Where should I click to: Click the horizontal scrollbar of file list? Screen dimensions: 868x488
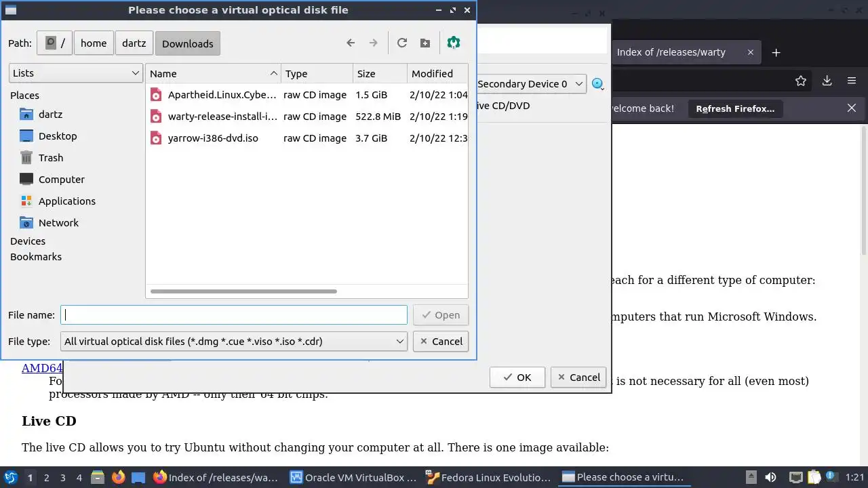click(243, 291)
